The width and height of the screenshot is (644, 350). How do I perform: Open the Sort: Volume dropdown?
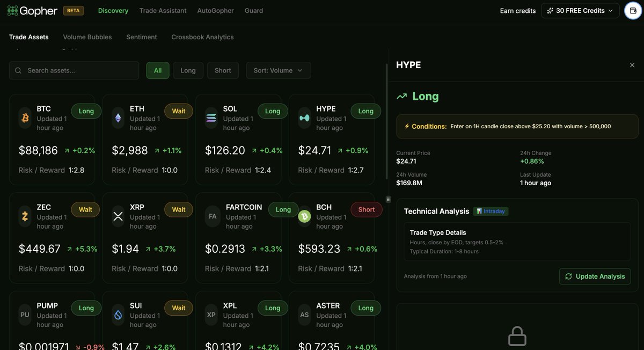point(279,70)
